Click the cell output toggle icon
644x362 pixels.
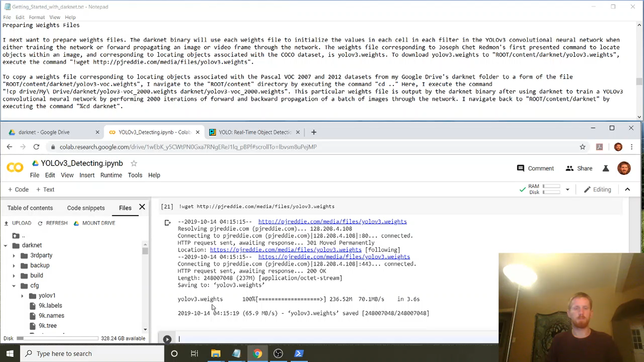click(x=167, y=223)
